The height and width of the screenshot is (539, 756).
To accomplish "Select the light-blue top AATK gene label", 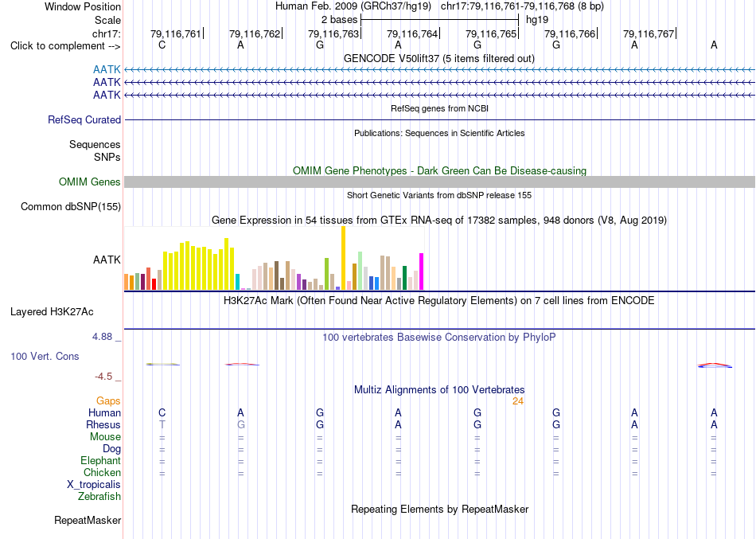I will coord(107,69).
